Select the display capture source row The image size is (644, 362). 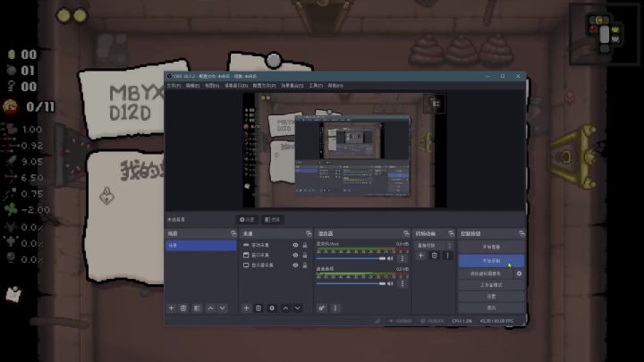coord(275,265)
